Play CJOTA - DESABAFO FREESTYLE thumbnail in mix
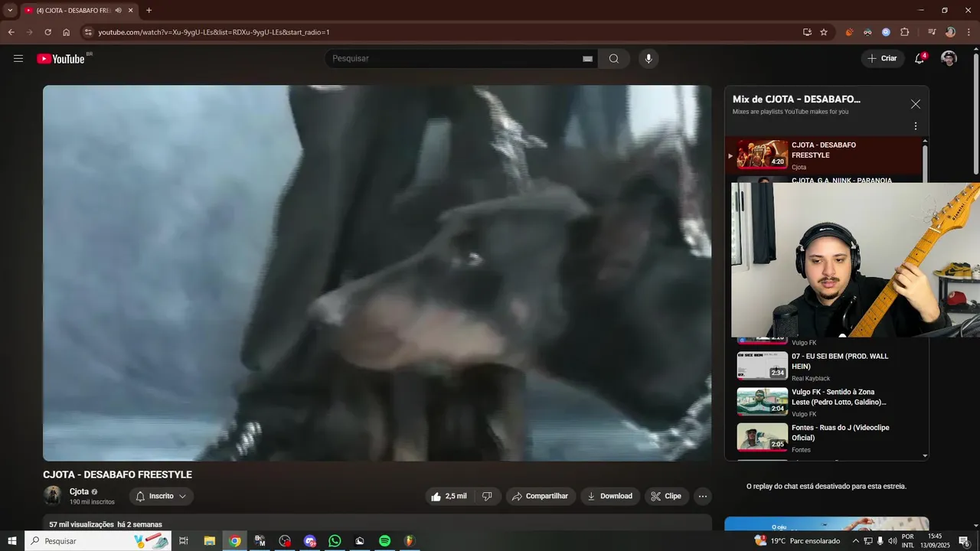The image size is (980, 551). (x=762, y=155)
